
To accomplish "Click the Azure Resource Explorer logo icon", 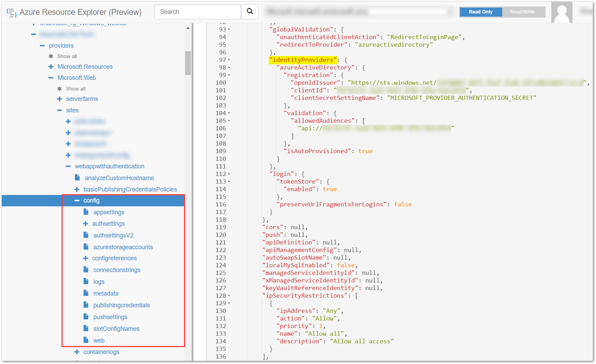I will 11,13.
